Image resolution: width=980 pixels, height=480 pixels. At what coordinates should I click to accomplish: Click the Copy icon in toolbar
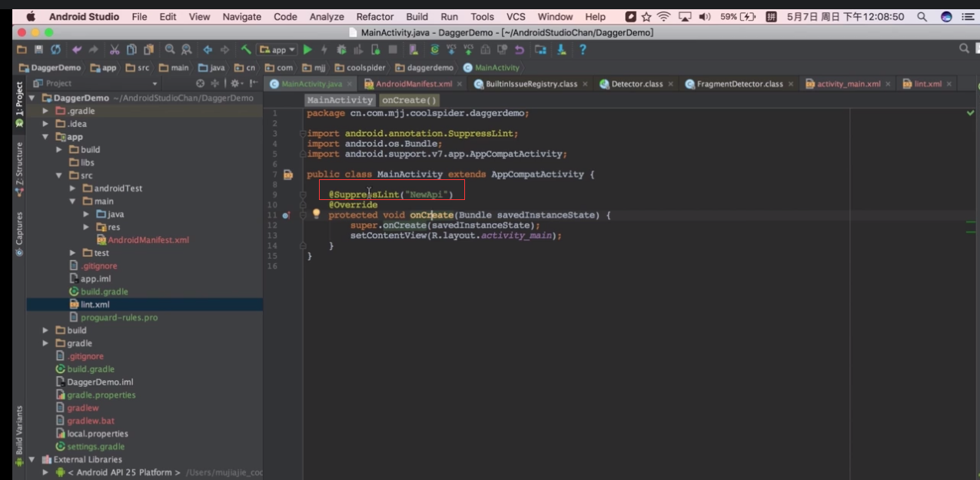pos(131,49)
